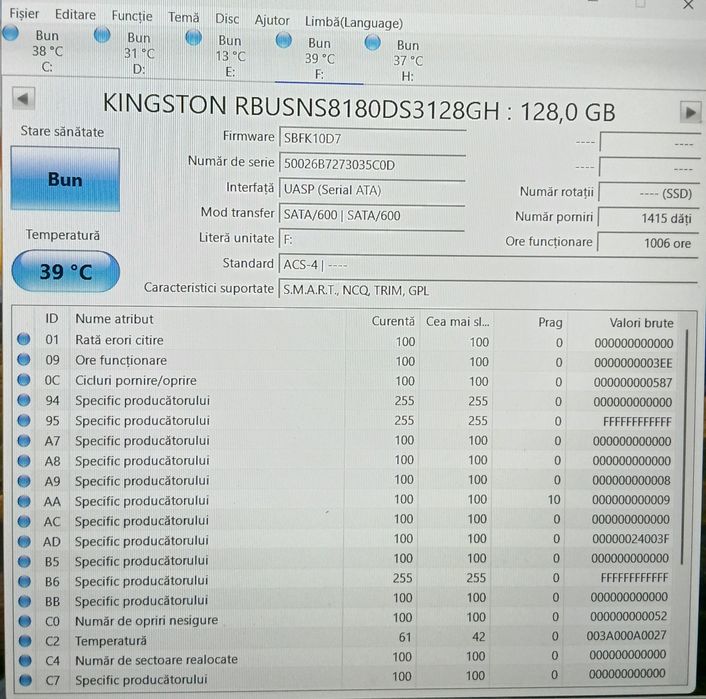This screenshot has height=699, width=706.
Task: Select the Număr de opriri nesigure row
Action: pos(344,619)
